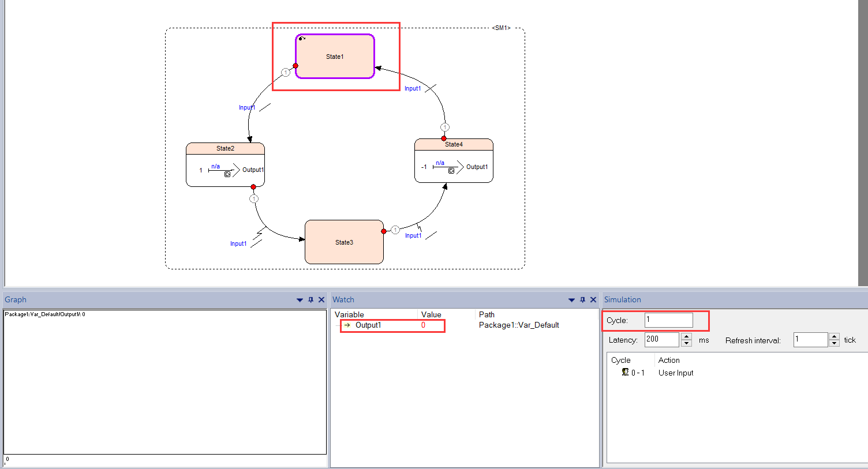Image resolution: width=868 pixels, height=469 pixels.
Task: Click the User Input action entry
Action: coord(676,373)
